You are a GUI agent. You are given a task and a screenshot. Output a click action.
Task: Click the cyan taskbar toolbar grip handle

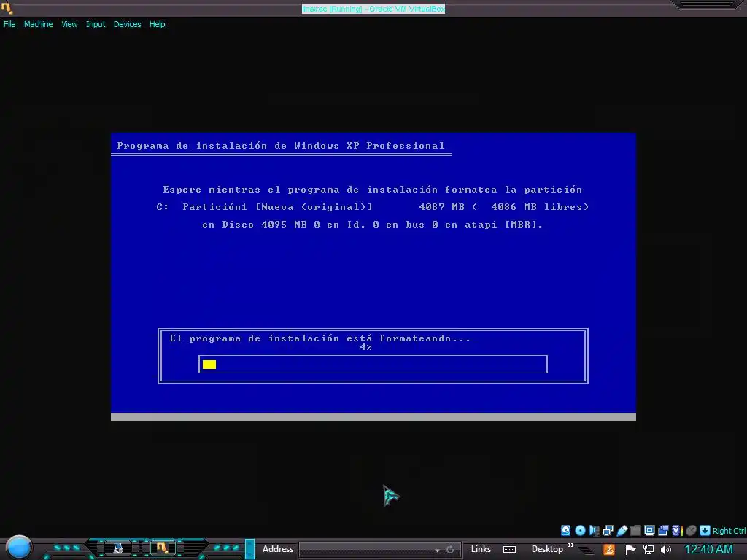[x=249, y=549]
